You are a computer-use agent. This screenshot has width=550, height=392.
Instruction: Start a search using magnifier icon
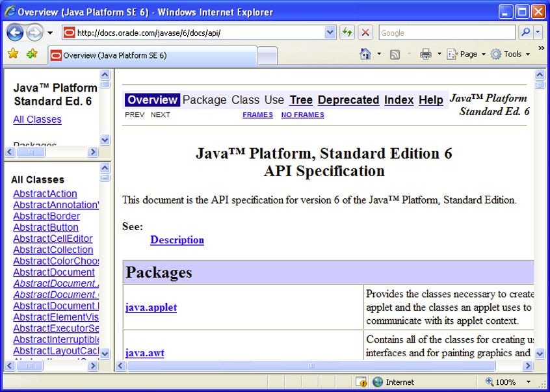(524, 32)
